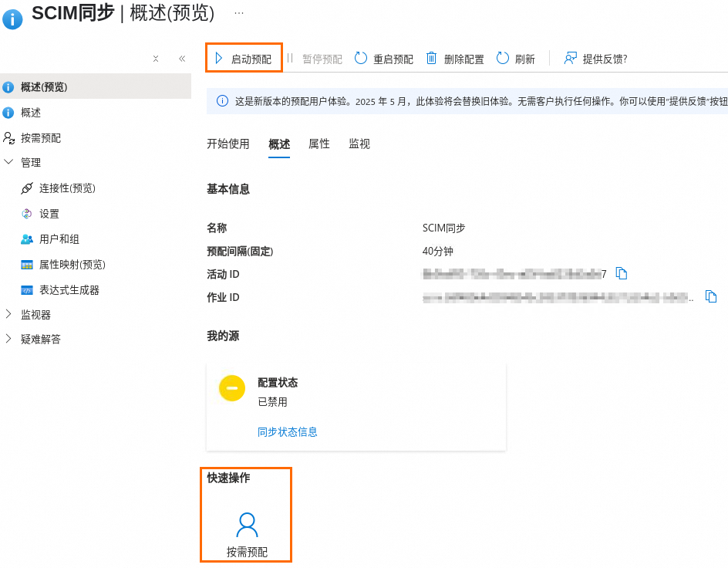Click the feedback person icon

[570, 59]
